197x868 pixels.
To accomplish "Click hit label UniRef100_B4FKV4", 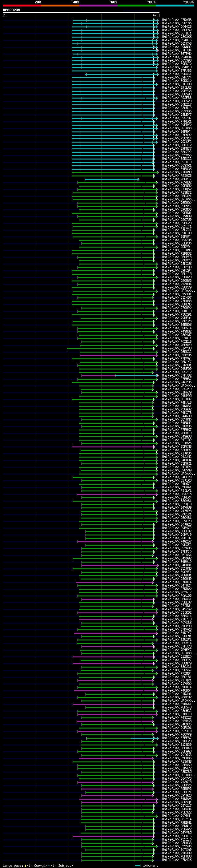I will pyautogui.click(x=177, y=132).
